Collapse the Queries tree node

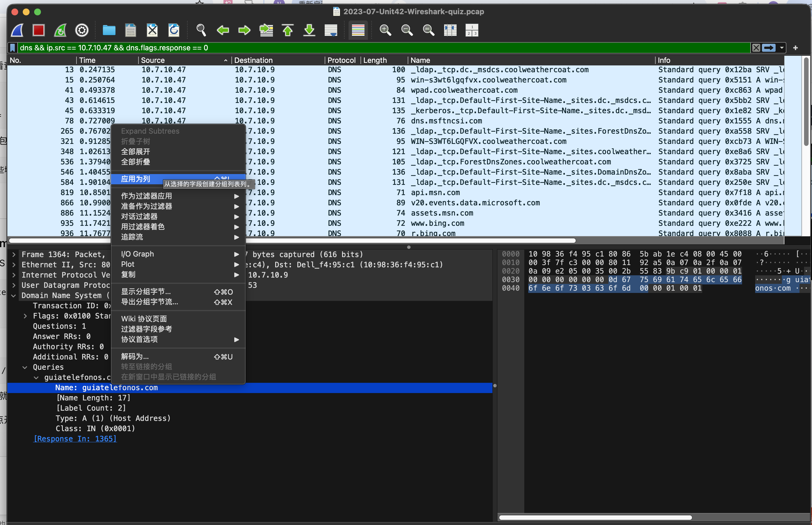pos(25,367)
